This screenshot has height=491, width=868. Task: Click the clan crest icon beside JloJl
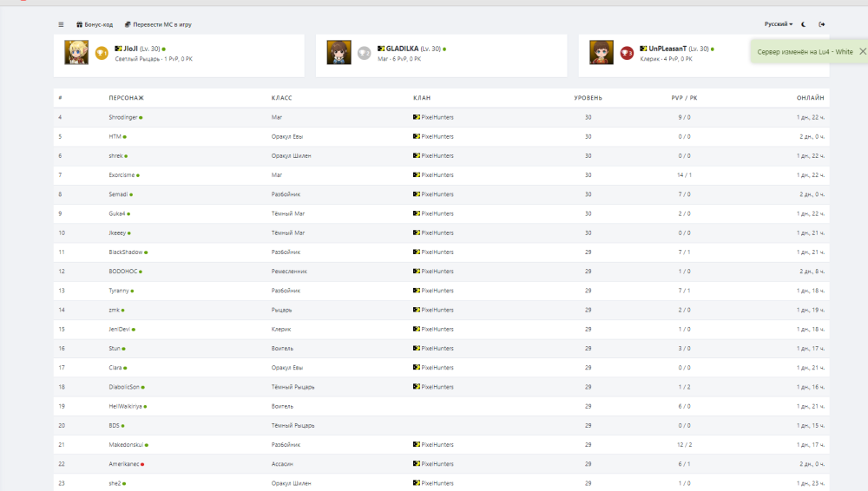(118, 49)
